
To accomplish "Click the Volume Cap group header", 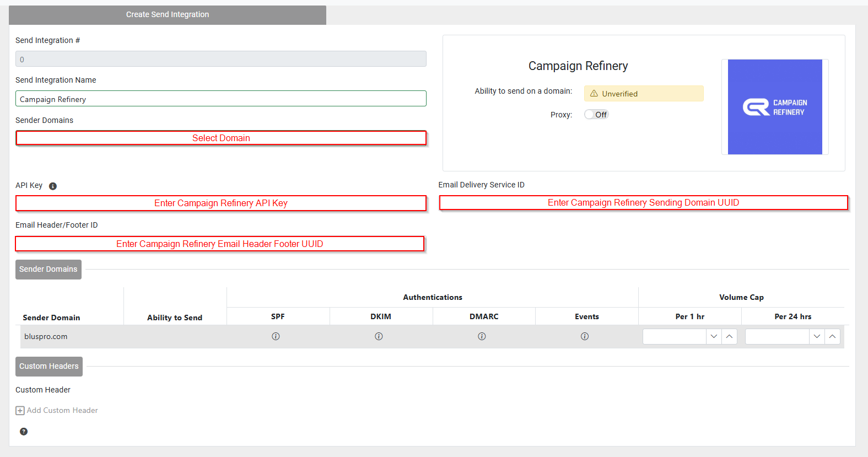I will point(741,297).
